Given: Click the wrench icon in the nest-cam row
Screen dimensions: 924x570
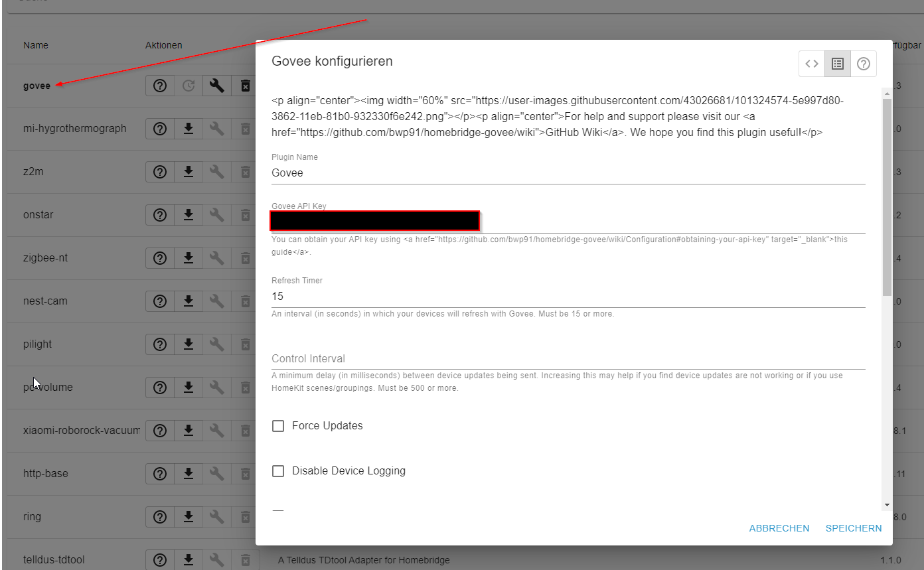Looking at the screenshot, I should pos(216,301).
